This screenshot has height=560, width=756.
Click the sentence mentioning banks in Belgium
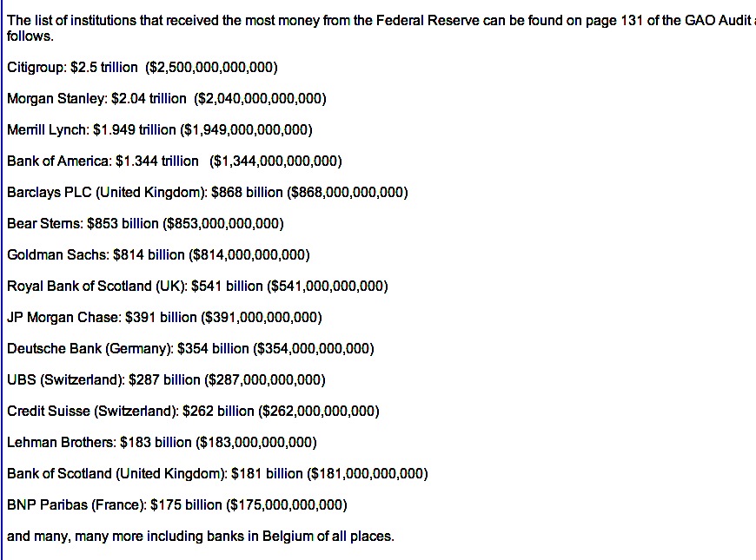pos(201,536)
